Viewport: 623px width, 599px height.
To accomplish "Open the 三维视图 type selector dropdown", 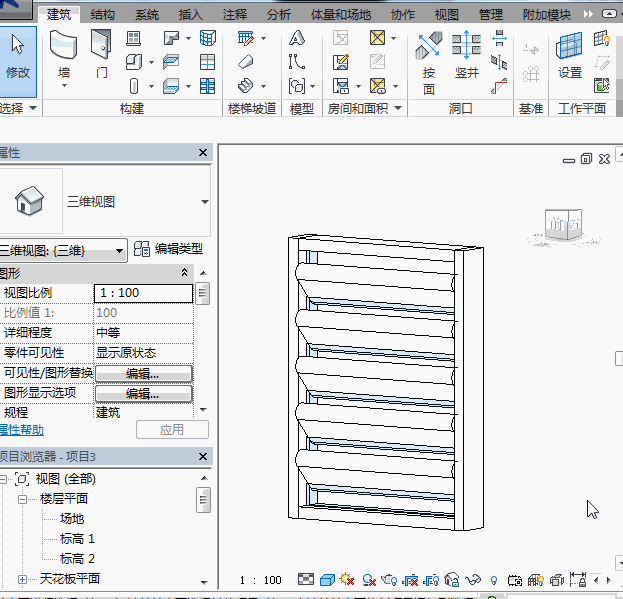I will pyautogui.click(x=204, y=201).
